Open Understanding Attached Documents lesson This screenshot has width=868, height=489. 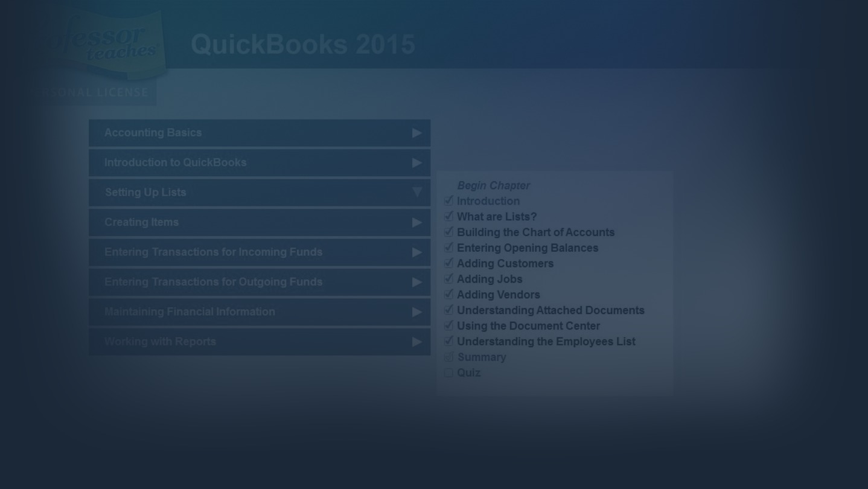[x=550, y=310]
